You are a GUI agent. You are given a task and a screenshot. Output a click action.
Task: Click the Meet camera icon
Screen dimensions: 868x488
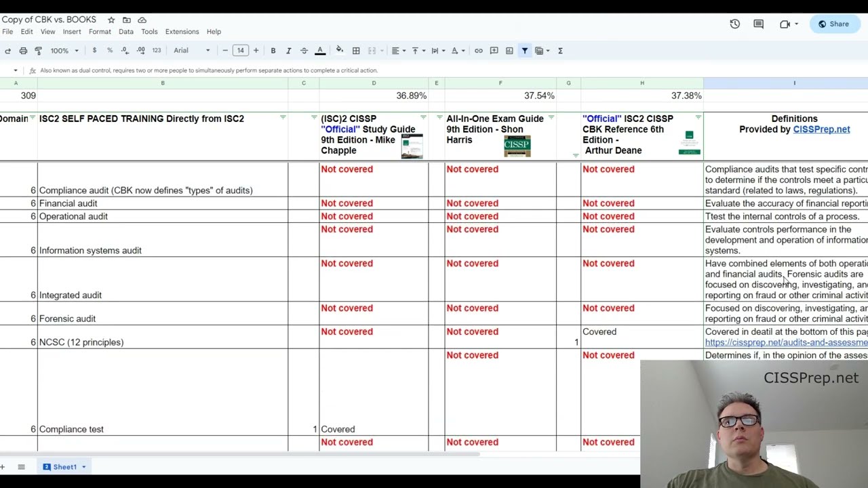pyautogui.click(x=785, y=24)
